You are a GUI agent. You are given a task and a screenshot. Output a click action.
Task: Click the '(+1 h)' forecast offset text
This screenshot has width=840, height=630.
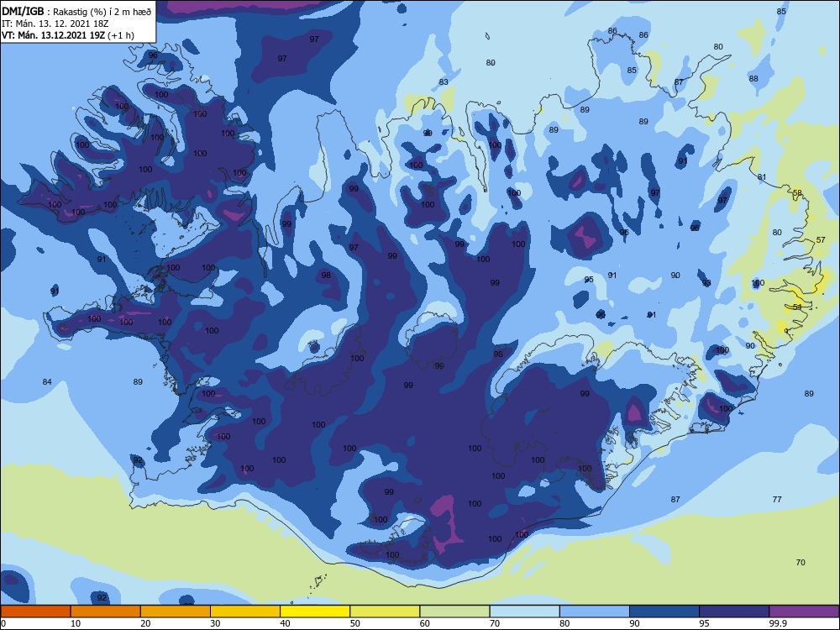pyautogui.click(x=121, y=35)
